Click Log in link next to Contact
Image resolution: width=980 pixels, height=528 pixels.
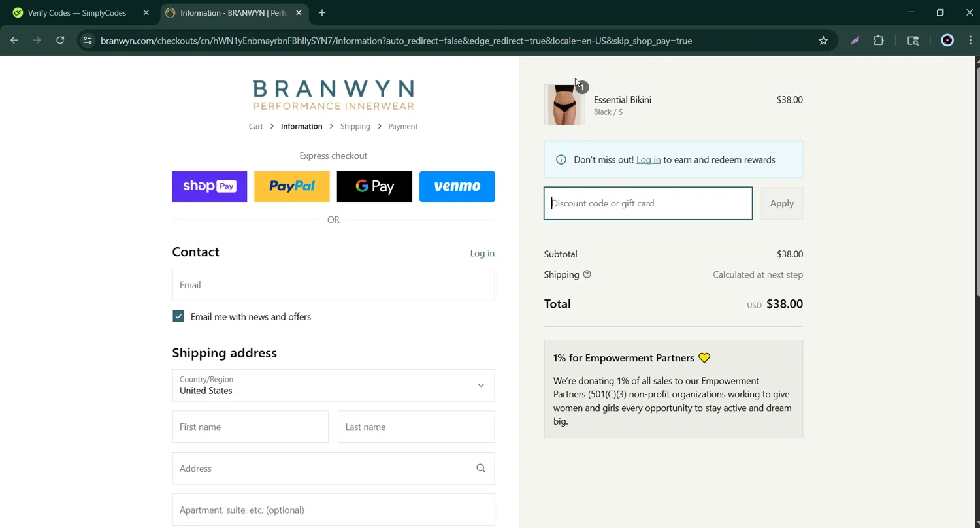[x=482, y=253]
